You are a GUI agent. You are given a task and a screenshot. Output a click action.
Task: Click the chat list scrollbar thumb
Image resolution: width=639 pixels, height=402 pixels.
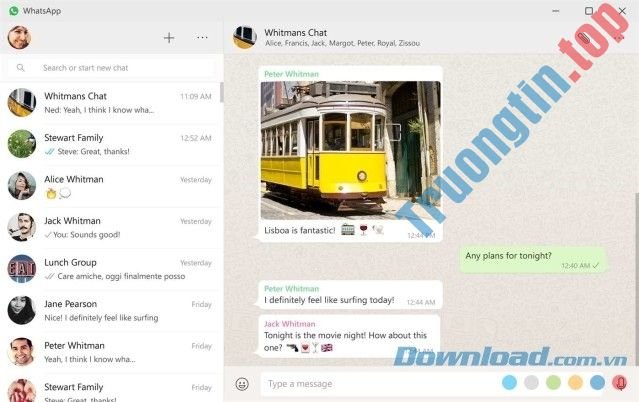[x=221, y=92]
